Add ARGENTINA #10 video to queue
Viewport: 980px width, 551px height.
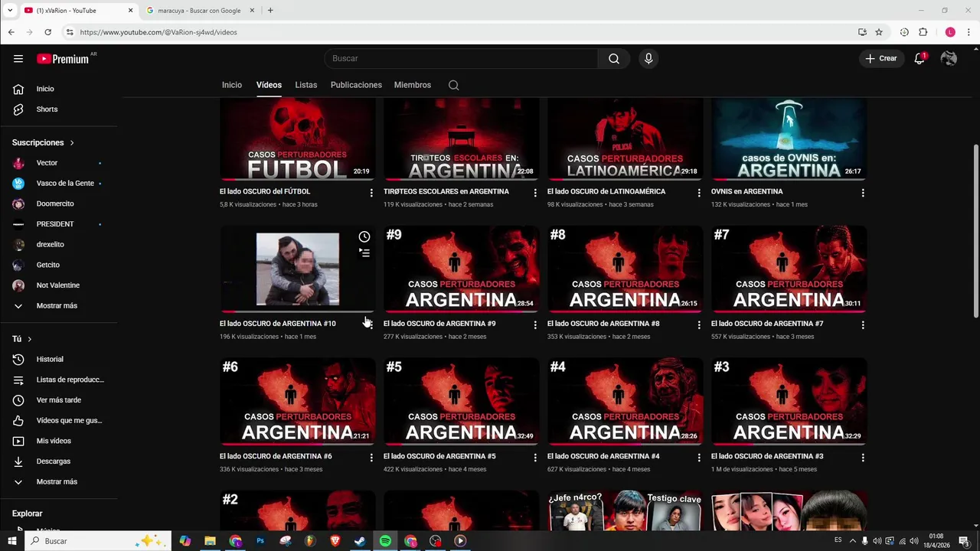364,253
